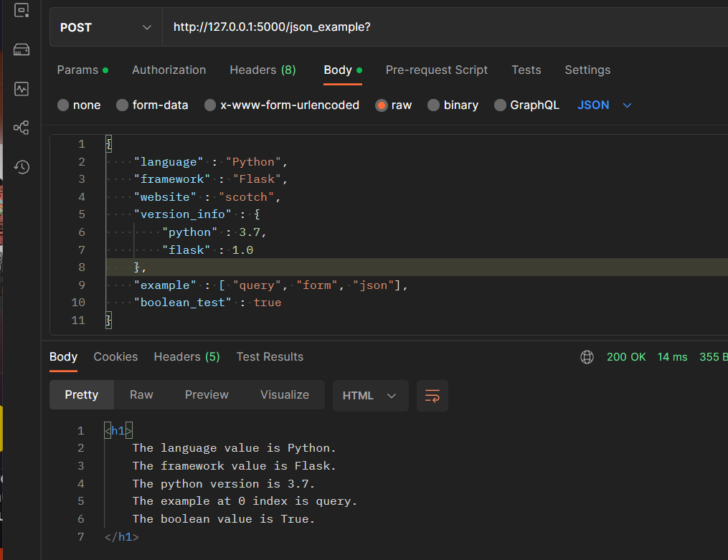Screen dimensions: 728x560
Task: Toggle response line wrap icon
Action: (432, 396)
